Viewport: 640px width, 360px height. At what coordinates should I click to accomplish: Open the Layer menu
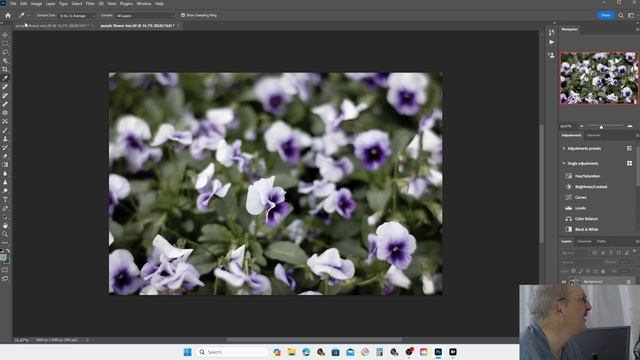(x=50, y=4)
